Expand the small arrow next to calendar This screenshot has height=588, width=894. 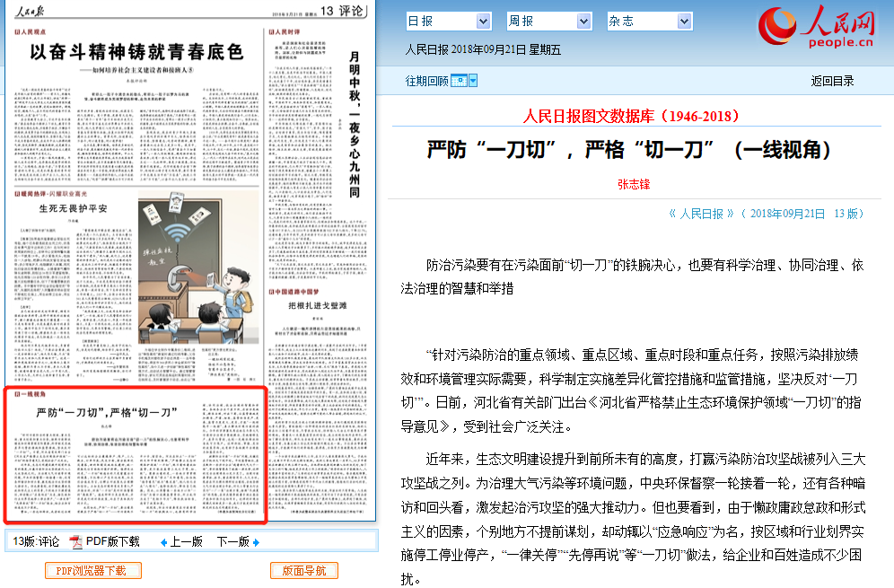tap(473, 81)
